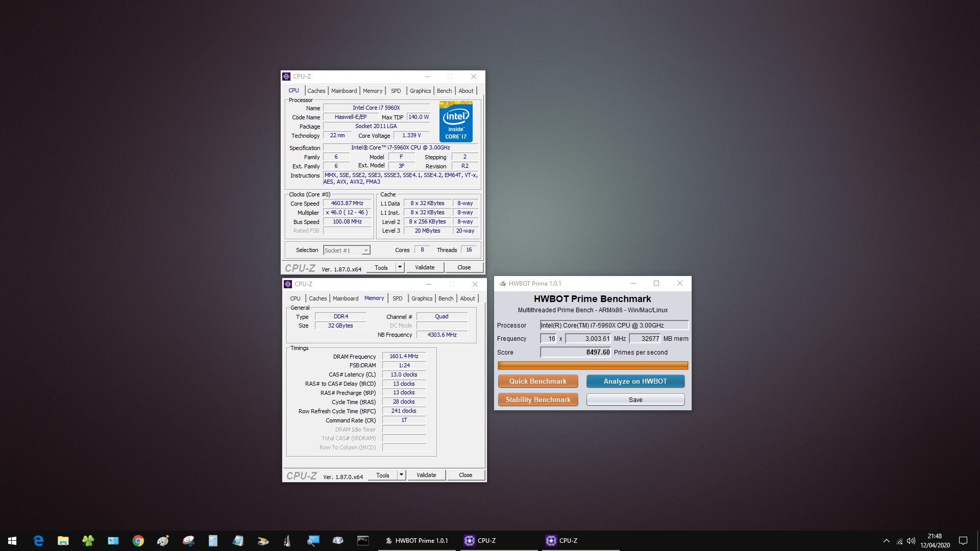Expand Socket #1 selection dropdown
The image size is (980, 551).
pos(365,251)
